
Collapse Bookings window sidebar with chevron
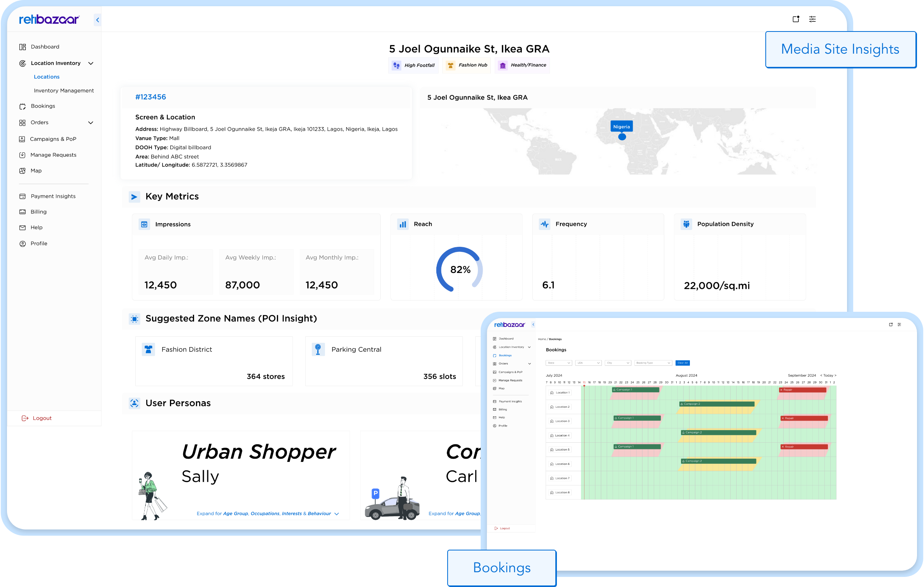click(533, 325)
